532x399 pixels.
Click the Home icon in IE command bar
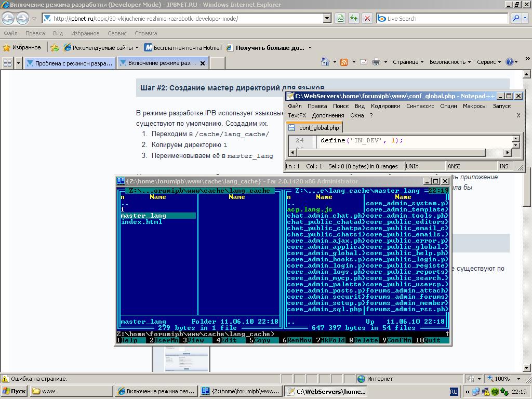(325, 62)
